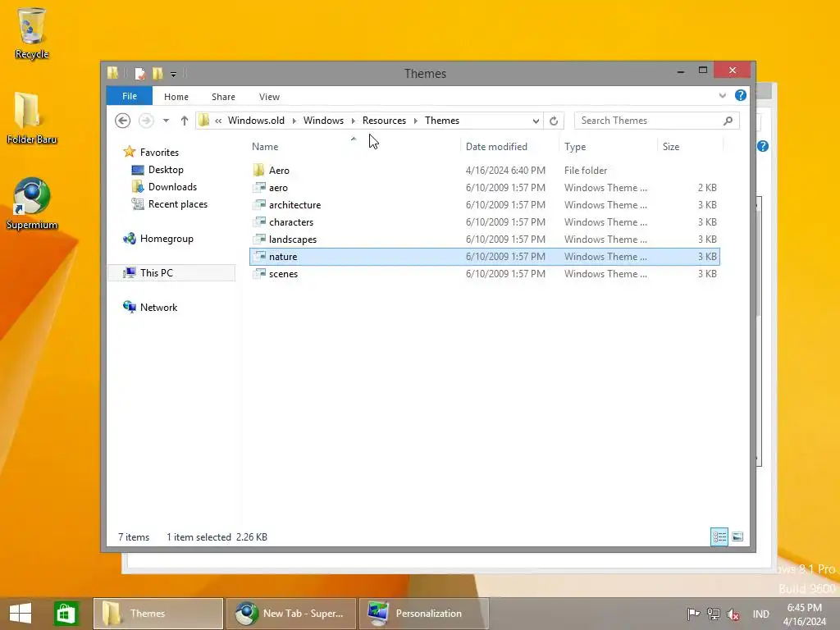This screenshot has width=840, height=630.
Task: Click the Explorer window control menu icon
Action: (112, 73)
